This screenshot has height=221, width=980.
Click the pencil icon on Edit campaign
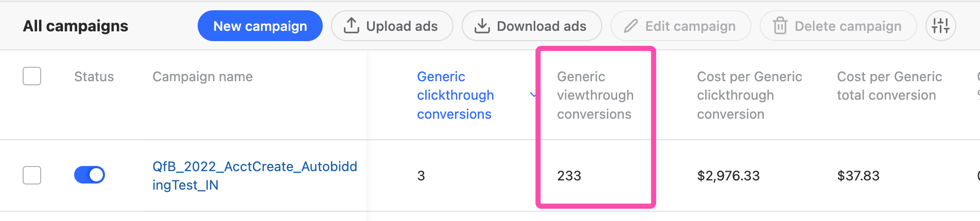click(631, 26)
